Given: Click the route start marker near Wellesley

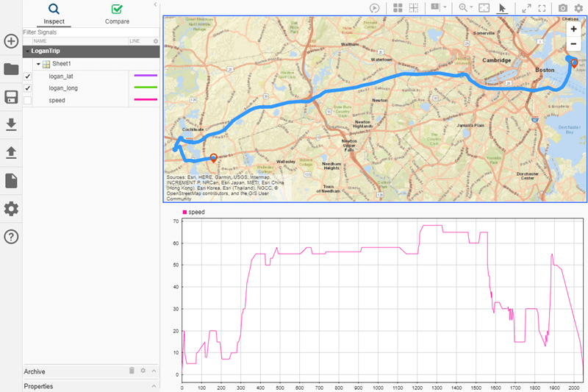Looking at the screenshot, I should (213, 157).
